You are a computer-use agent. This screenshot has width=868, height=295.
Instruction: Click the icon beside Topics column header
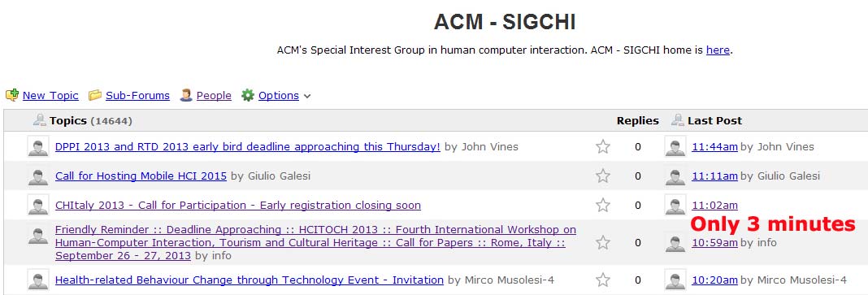pyautogui.click(x=39, y=119)
